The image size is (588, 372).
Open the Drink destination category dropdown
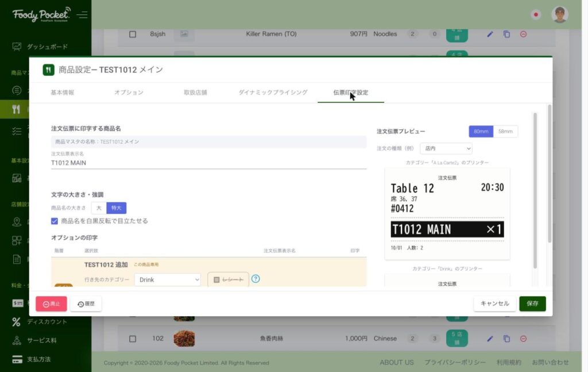[167, 279]
